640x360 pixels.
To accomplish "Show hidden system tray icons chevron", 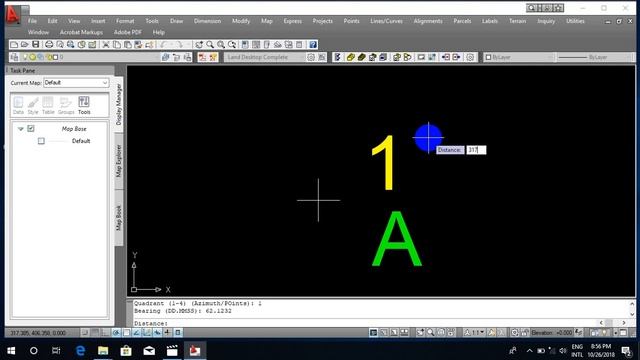I will 529,350.
